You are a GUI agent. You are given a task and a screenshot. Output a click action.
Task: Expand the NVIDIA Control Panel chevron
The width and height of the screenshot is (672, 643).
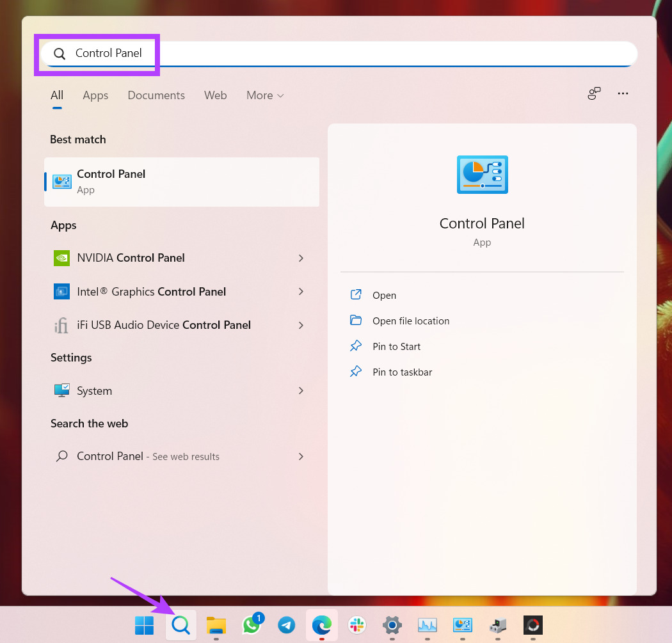(x=300, y=258)
